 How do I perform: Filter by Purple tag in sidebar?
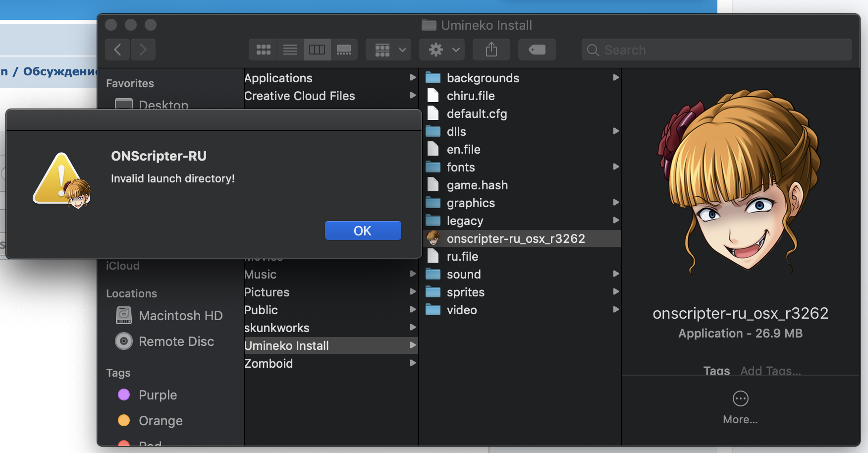point(148,395)
